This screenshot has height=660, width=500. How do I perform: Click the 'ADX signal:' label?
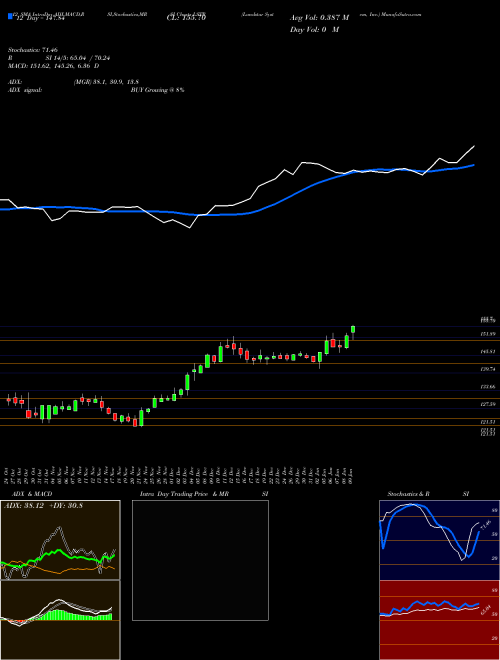click(x=25, y=90)
